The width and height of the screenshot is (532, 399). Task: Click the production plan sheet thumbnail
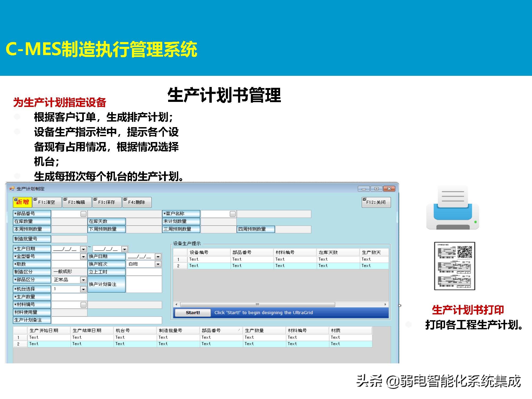455,266
